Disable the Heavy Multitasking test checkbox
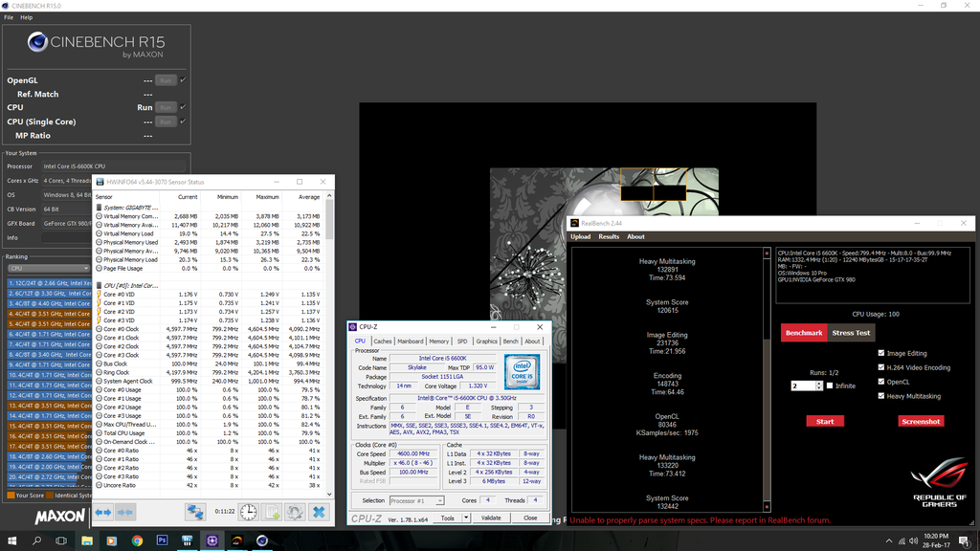980x551 pixels. click(x=881, y=396)
